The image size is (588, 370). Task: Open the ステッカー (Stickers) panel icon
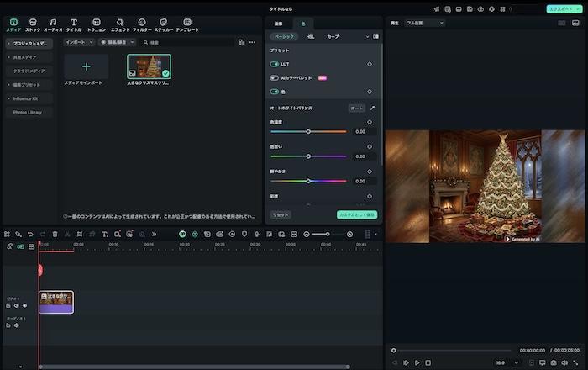click(x=163, y=23)
